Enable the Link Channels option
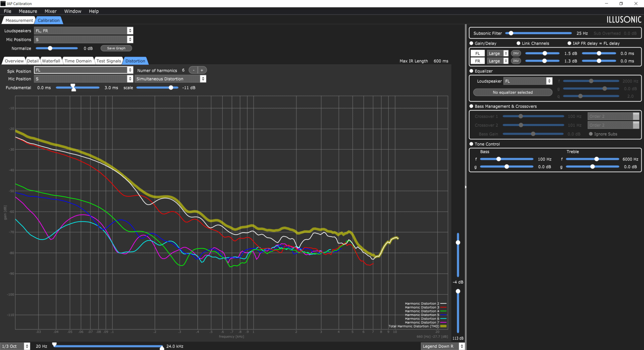The width and height of the screenshot is (644, 350). (x=518, y=43)
